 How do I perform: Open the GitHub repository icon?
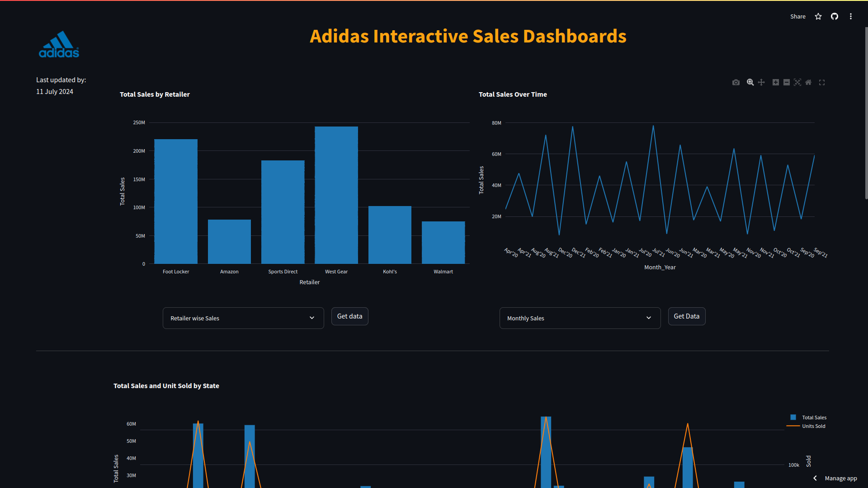point(835,17)
